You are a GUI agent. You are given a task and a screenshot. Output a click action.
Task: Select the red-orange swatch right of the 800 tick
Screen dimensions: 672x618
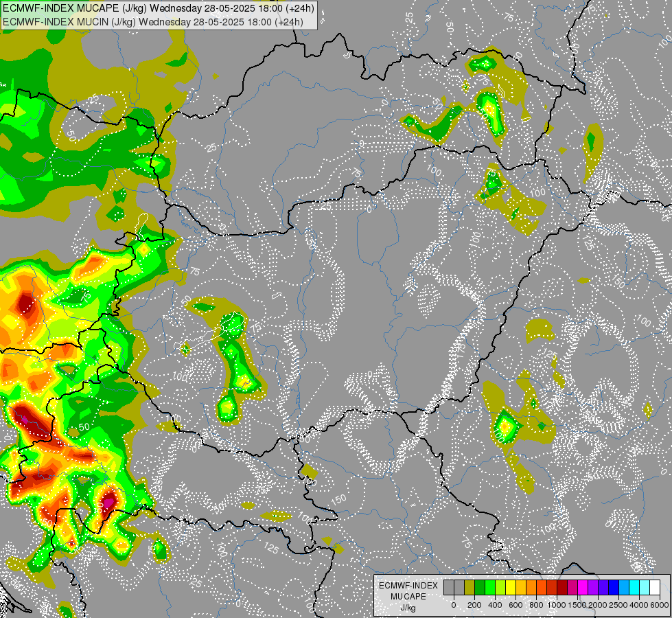point(542,587)
